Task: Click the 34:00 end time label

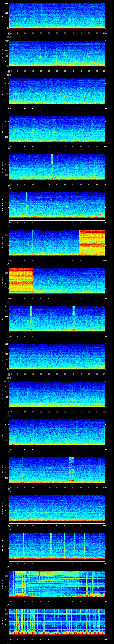Action: click(105, 639)
